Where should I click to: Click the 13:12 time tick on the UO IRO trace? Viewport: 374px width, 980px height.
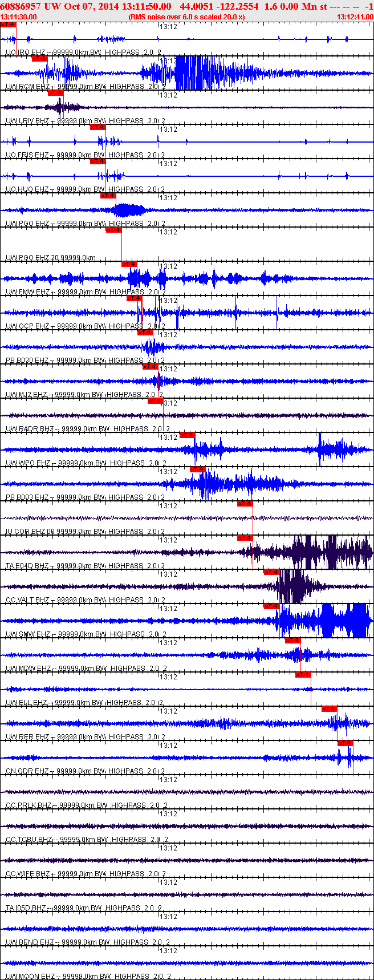(x=168, y=27)
